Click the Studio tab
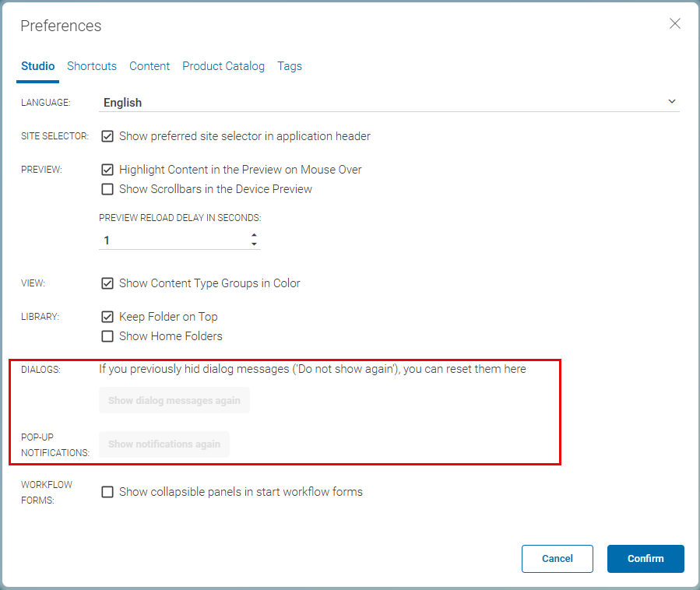The width and height of the screenshot is (700, 590). [x=37, y=66]
